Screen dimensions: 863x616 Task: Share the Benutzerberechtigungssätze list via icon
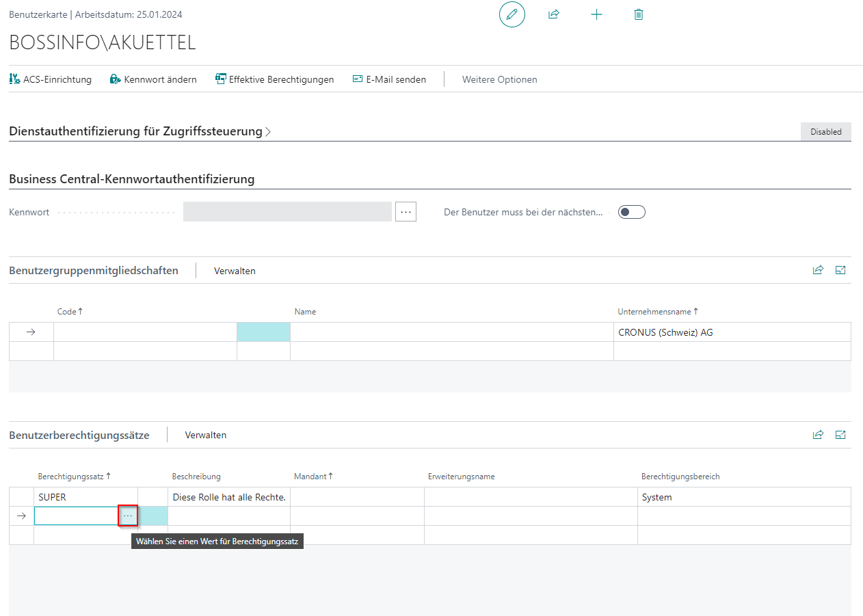coord(818,434)
